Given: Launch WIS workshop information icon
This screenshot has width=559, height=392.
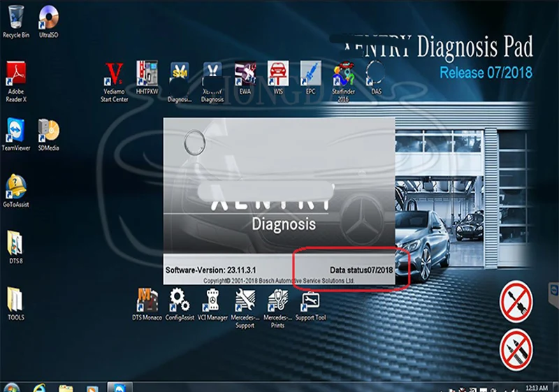Looking at the screenshot, I should pyautogui.click(x=278, y=78).
